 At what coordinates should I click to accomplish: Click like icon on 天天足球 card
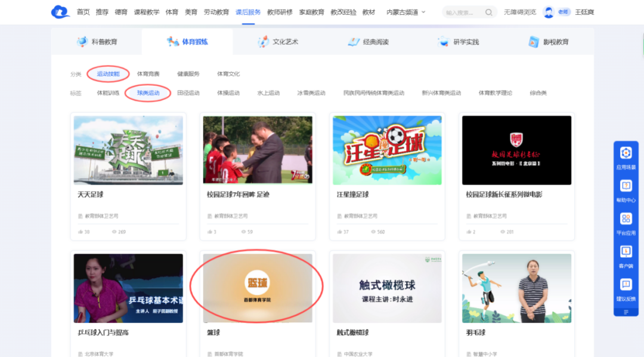(x=80, y=232)
